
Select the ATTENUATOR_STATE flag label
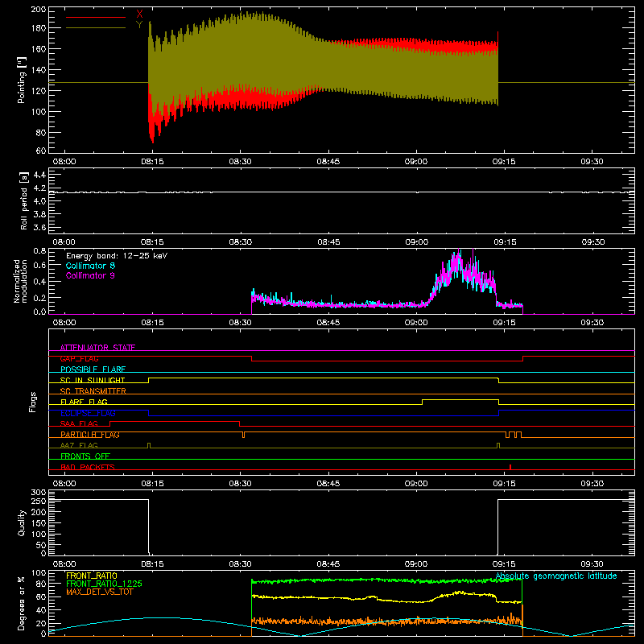(x=97, y=348)
